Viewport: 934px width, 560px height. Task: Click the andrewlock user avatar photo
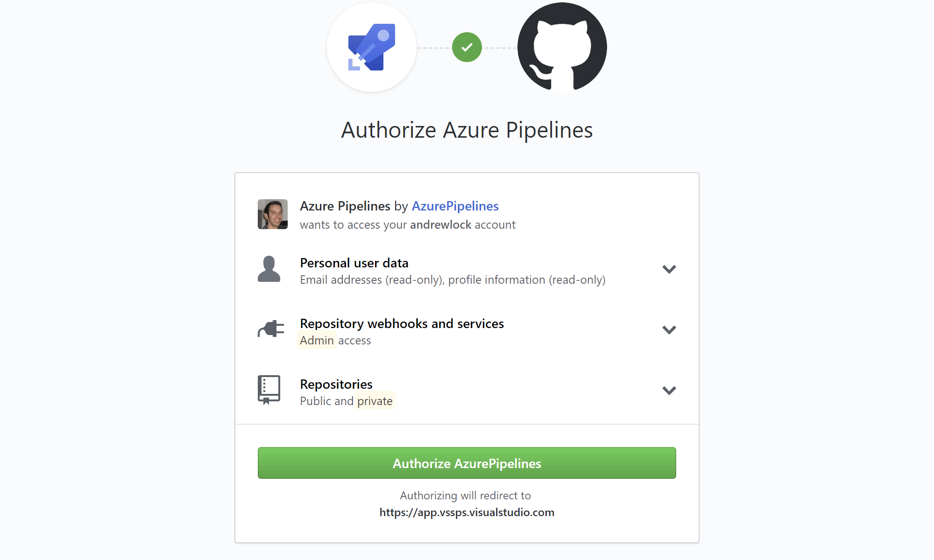[x=273, y=214]
